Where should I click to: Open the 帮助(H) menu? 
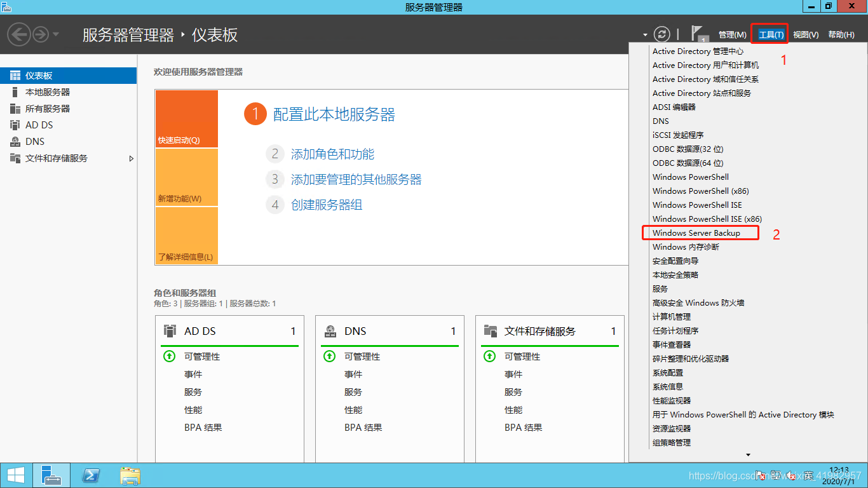pos(841,35)
